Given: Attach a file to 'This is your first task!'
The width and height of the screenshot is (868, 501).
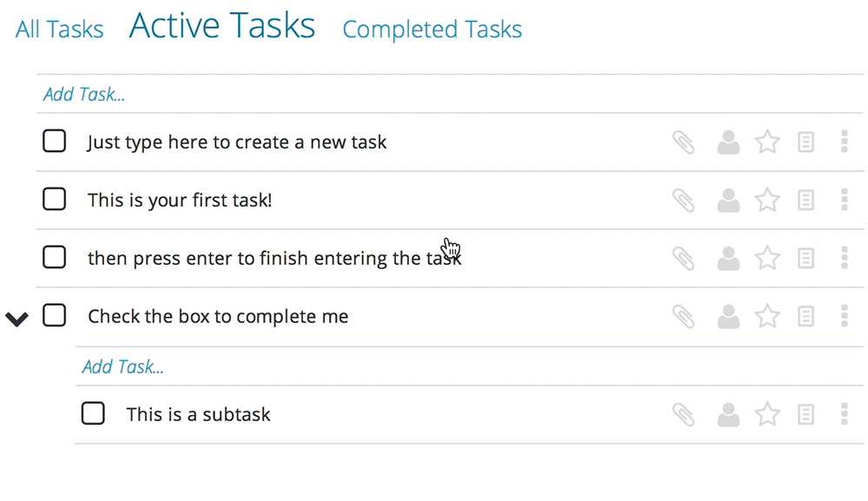Looking at the screenshot, I should pyautogui.click(x=684, y=201).
